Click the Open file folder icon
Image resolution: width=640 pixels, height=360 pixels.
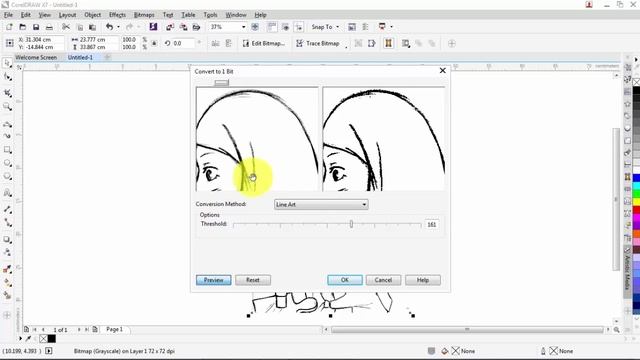pos(23,27)
